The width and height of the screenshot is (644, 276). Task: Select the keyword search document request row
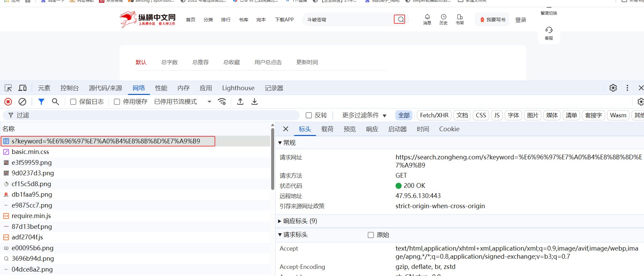[136, 141]
